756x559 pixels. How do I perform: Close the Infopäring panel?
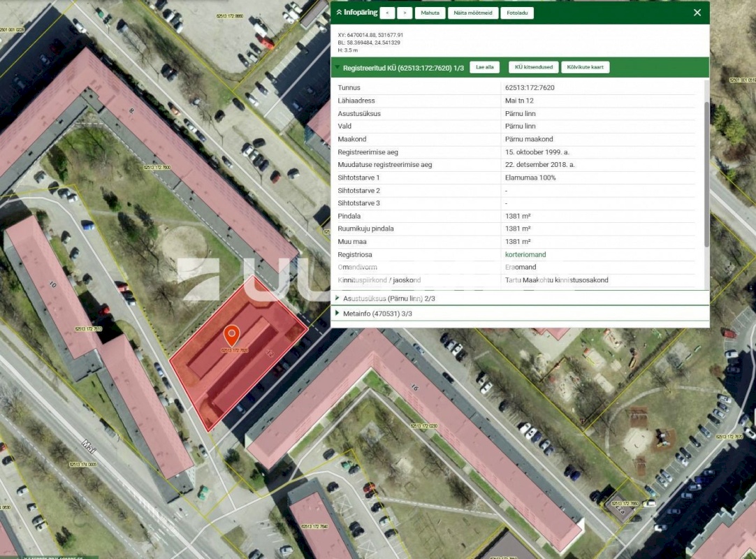(x=697, y=13)
